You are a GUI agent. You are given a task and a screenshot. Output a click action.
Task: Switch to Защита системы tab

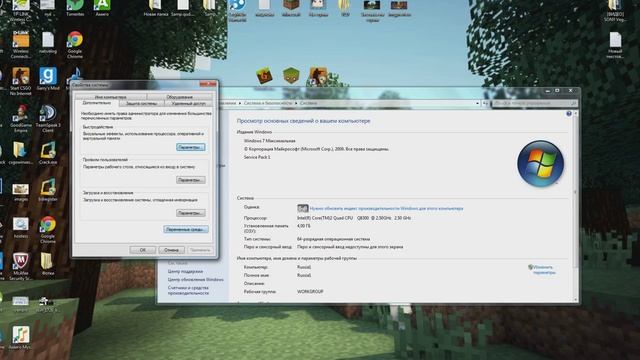[141, 104]
